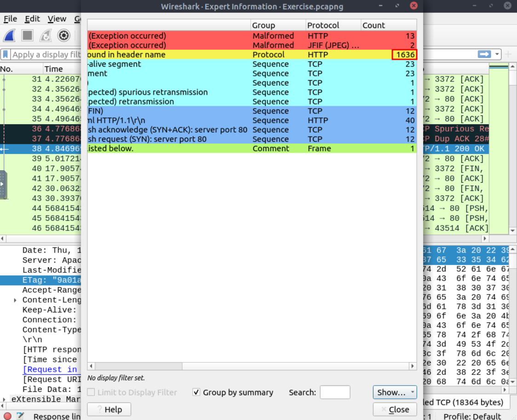Click the Help button in dialog

pos(109,409)
